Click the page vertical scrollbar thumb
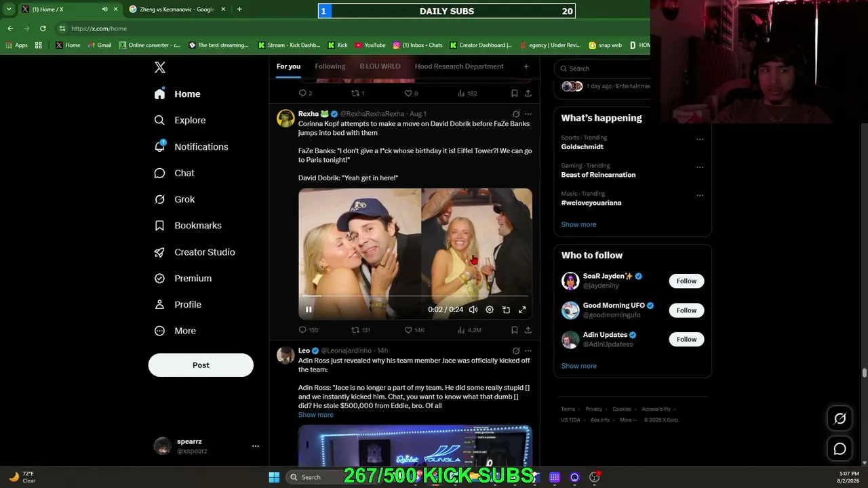The width and height of the screenshot is (868, 488). click(x=864, y=374)
